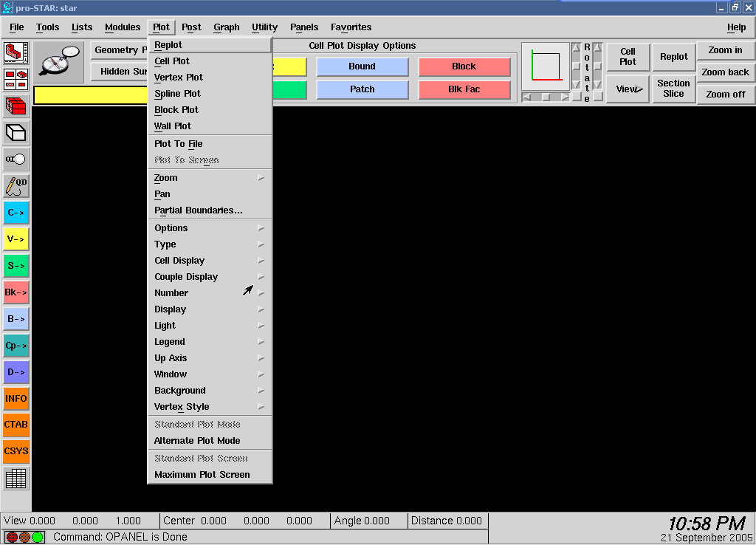Choose Partial Boundaries... menu entry

click(210, 210)
